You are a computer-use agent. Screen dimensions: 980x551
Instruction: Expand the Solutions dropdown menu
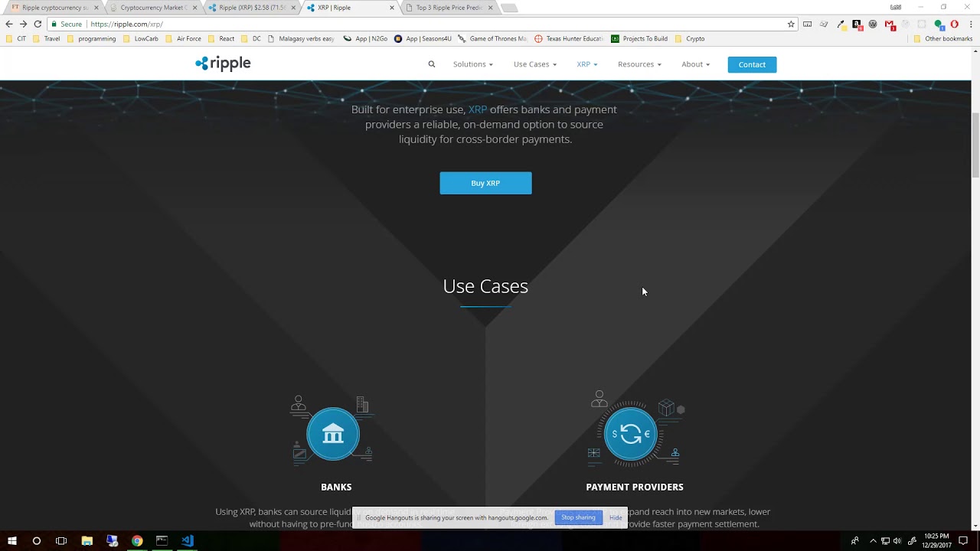pyautogui.click(x=472, y=64)
